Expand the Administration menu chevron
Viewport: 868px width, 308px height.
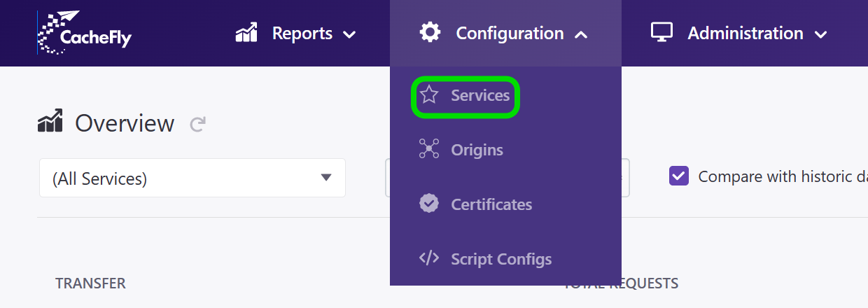[x=821, y=34]
